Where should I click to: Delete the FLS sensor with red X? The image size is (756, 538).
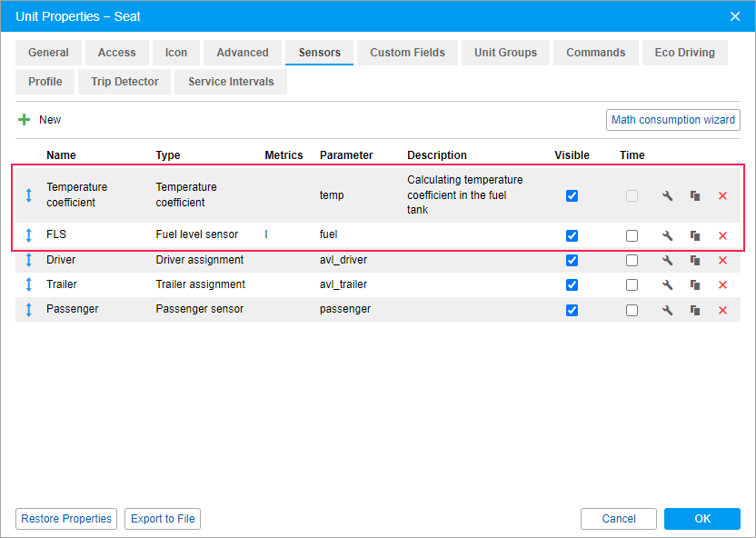pyautogui.click(x=722, y=235)
